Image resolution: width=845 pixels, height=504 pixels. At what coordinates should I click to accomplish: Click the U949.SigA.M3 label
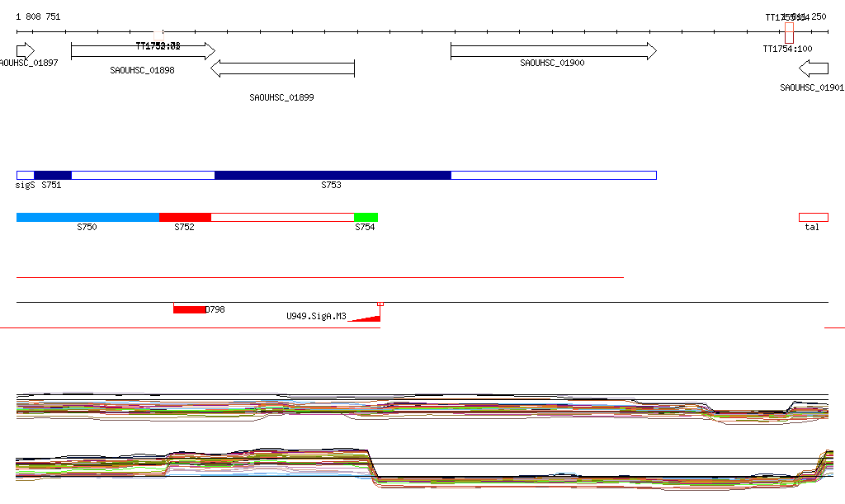pos(316,316)
